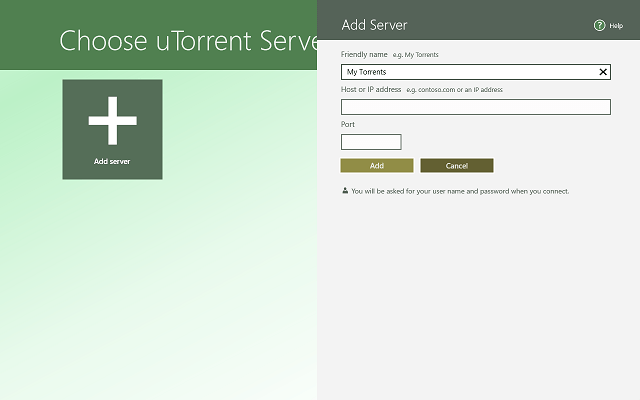This screenshot has height=400, width=640.
Task: Click the Add Server panel title
Action: 374,25
